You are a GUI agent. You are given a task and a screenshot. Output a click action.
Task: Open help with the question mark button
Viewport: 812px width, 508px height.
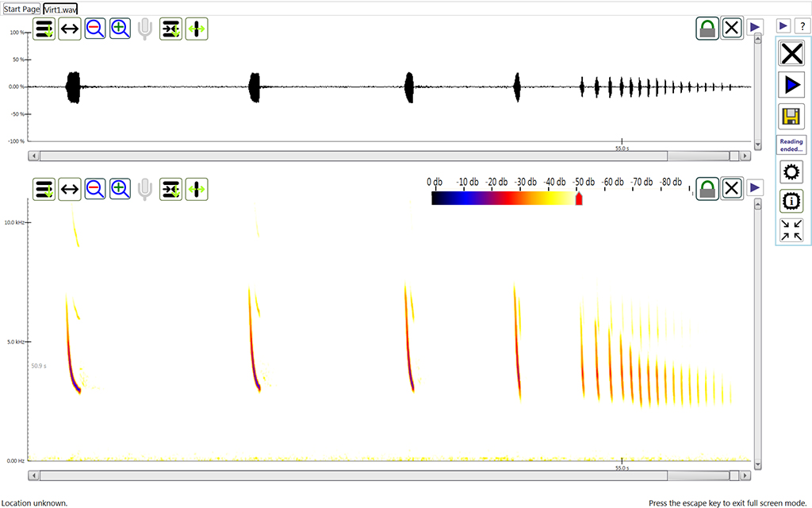[801, 26]
